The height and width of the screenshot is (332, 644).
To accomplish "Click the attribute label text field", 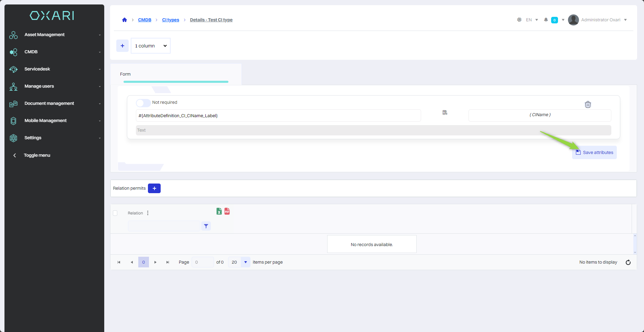I will click(278, 116).
